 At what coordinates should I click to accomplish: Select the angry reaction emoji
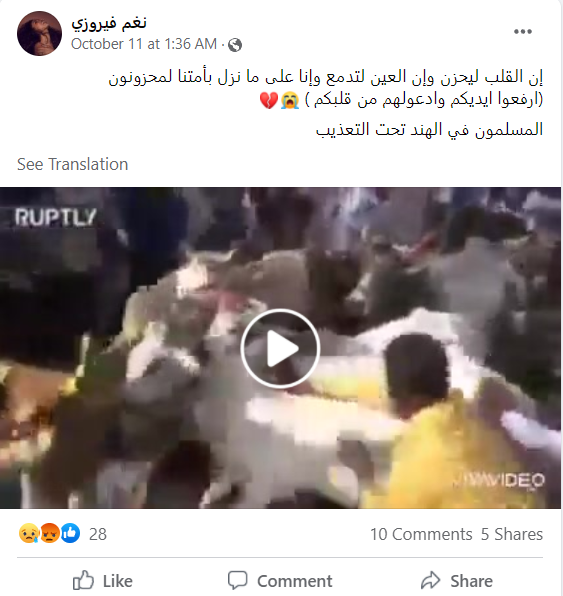(x=49, y=533)
